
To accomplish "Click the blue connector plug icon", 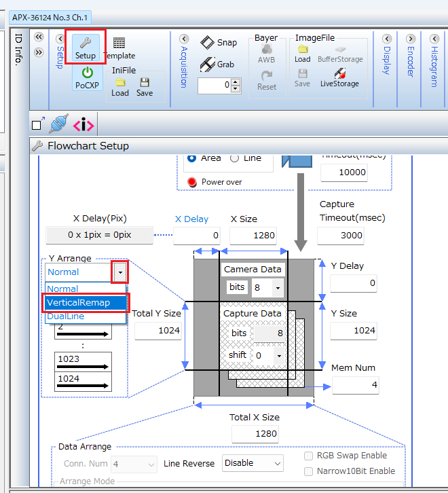I will pos(58,124).
